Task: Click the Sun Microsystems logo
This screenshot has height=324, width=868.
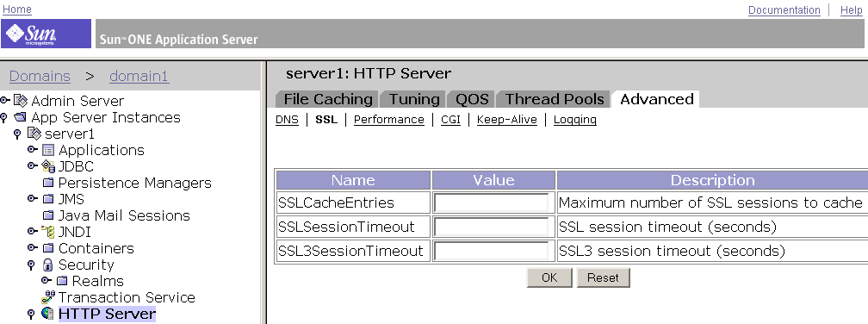Action: pyautogui.click(x=46, y=34)
